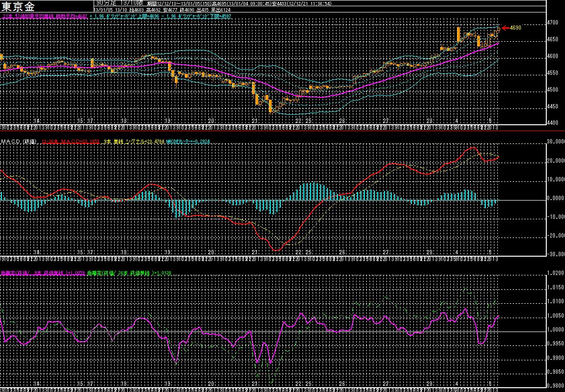Click the 4400 price axis label
Image resolution: width=565 pixels, height=392 pixels.
[x=553, y=123]
